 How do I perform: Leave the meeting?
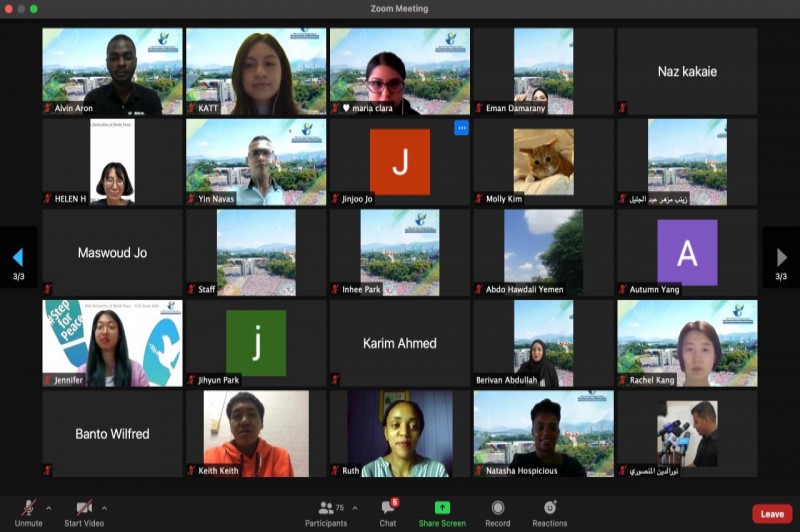pyautogui.click(x=772, y=514)
